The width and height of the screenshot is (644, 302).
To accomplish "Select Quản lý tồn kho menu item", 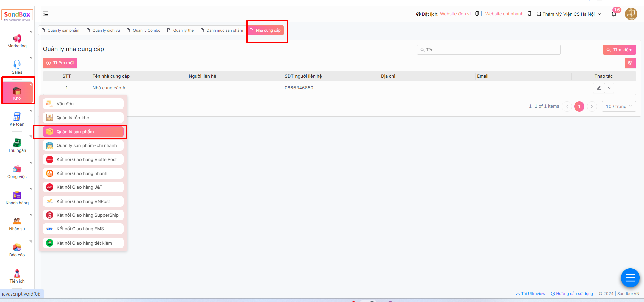I will click(x=83, y=118).
